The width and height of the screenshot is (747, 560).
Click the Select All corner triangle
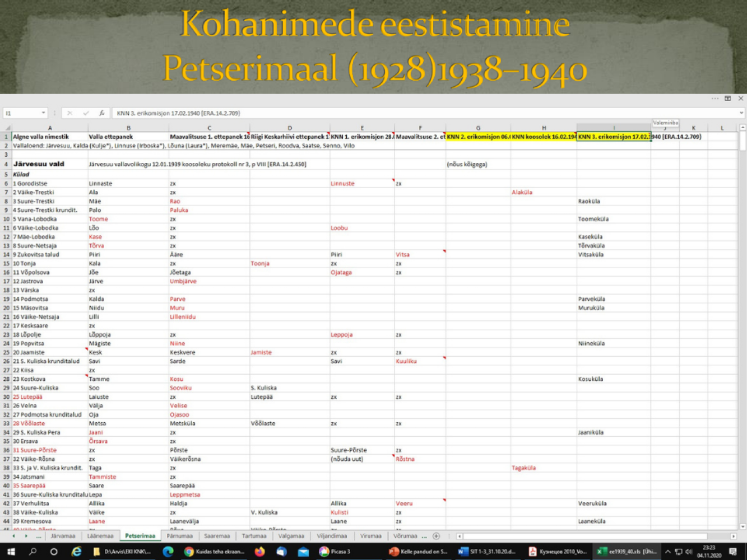point(7,128)
